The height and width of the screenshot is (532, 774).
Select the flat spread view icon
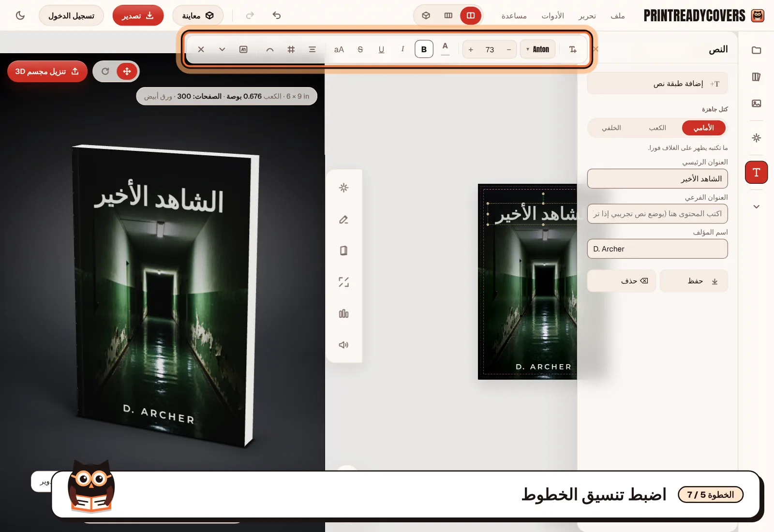click(x=448, y=15)
